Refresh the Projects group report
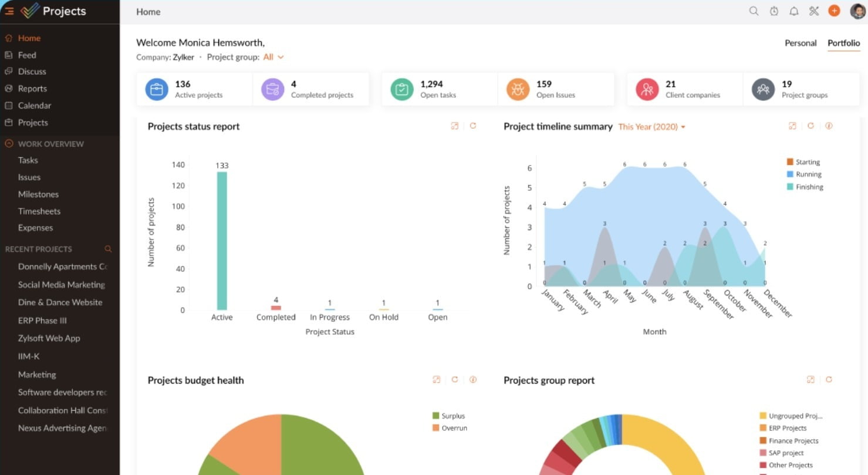 [x=829, y=379]
